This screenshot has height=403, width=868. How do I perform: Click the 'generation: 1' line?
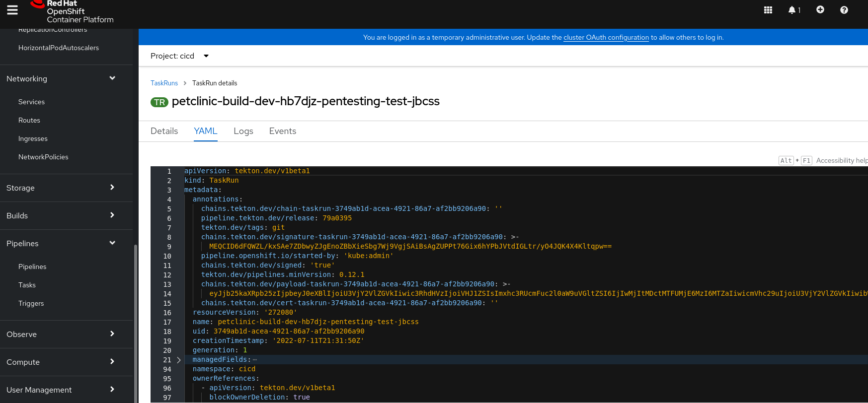click(x=220, y=350)
